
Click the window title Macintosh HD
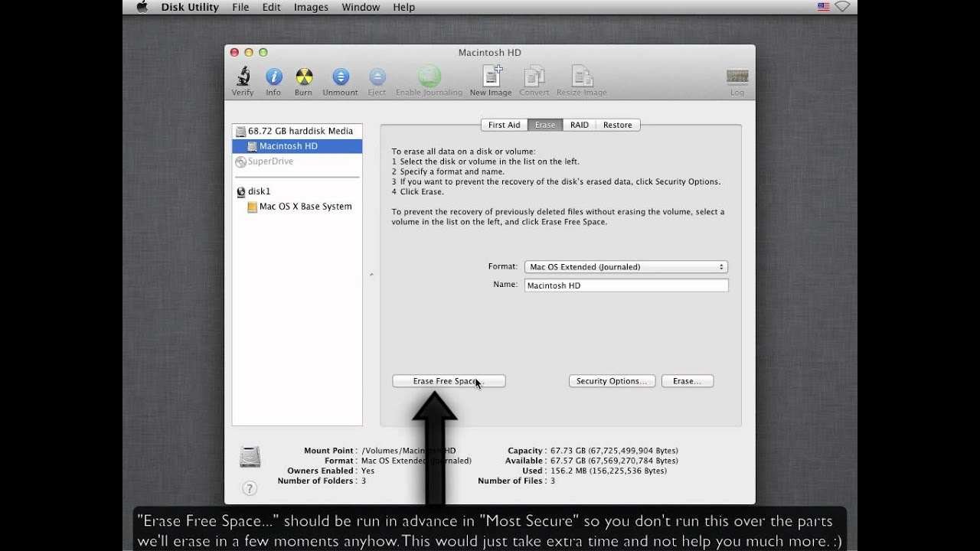pyautogui.click(x=490, y=53)
